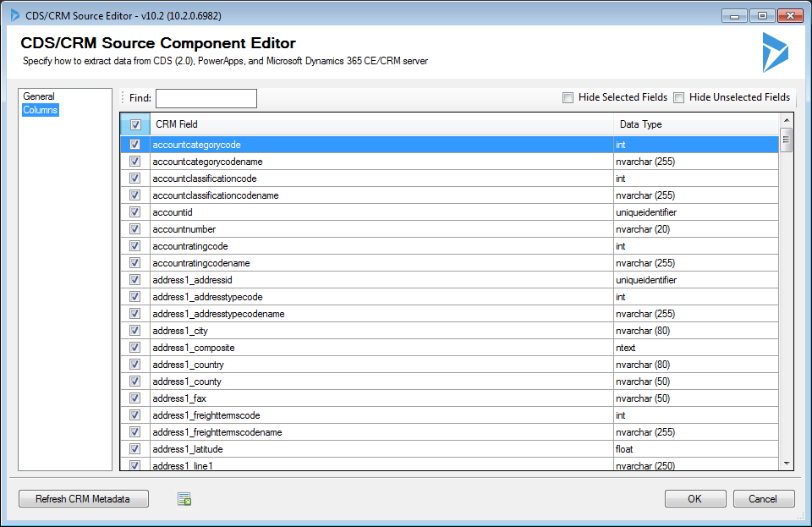Click the Dynamics logo in the title bar

click(x=15, y=15)
